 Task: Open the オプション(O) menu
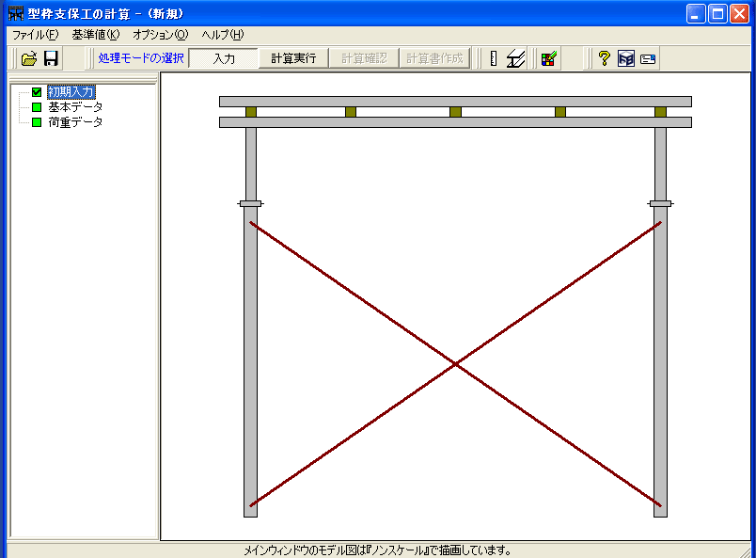[x=161, y=35]
